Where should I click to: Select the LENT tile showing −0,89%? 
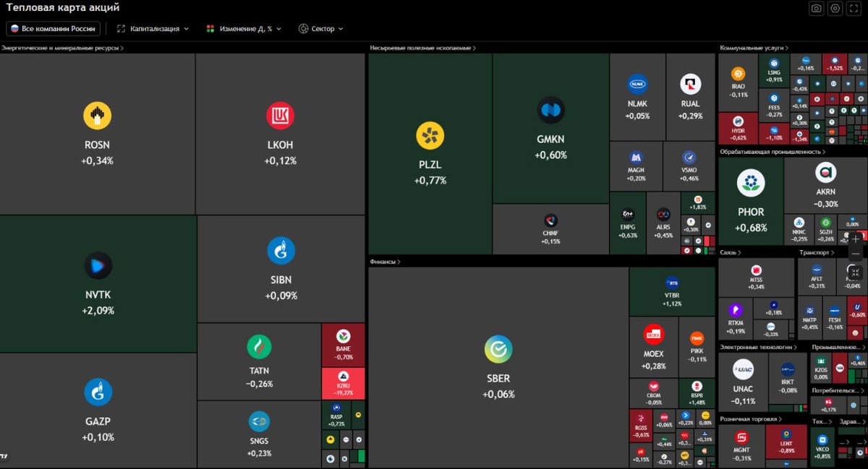[x=786, y=442]
